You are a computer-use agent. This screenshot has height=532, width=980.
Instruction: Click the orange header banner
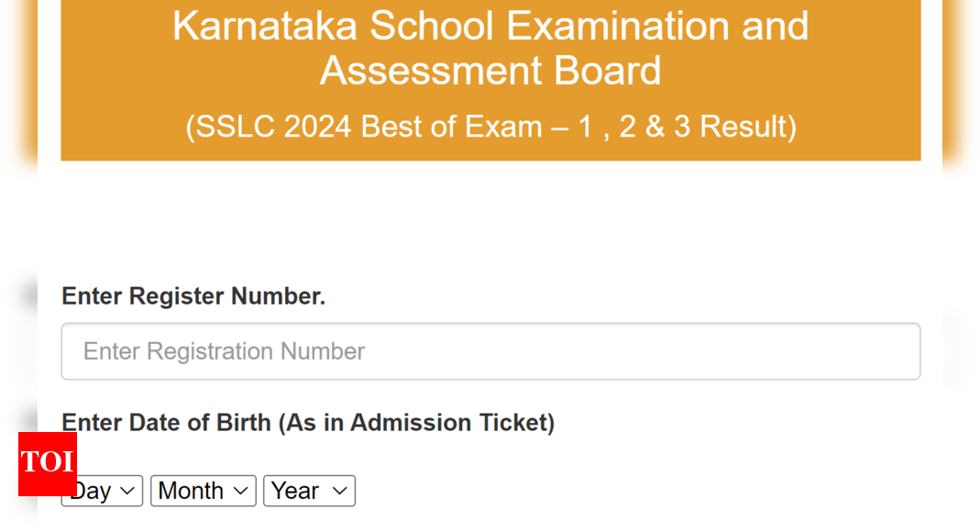click(490, 81)
